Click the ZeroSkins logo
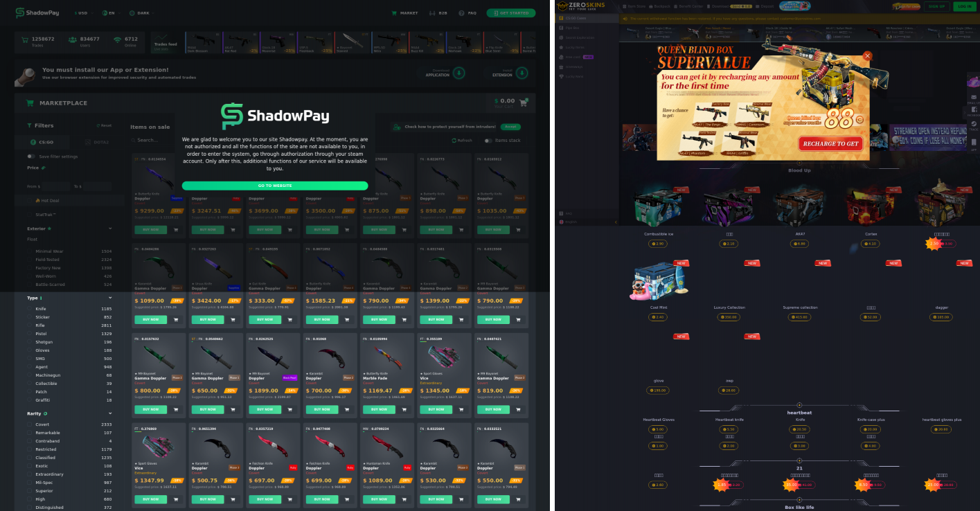 [582, 6]
